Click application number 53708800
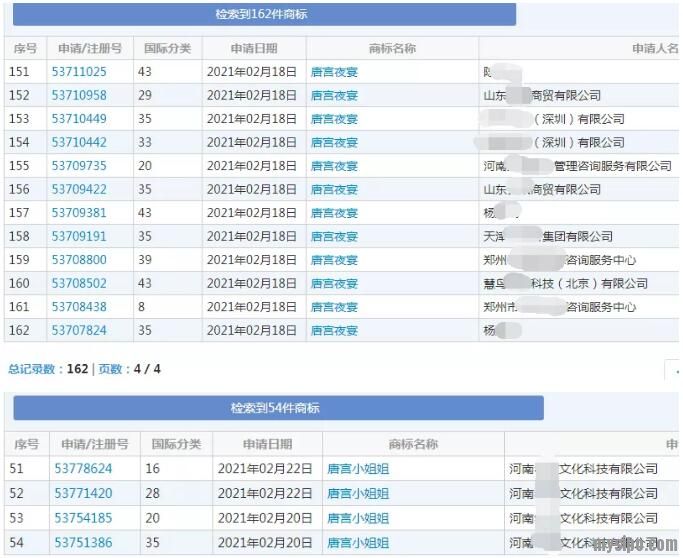683x558 pixels. [x=79, y=260]
